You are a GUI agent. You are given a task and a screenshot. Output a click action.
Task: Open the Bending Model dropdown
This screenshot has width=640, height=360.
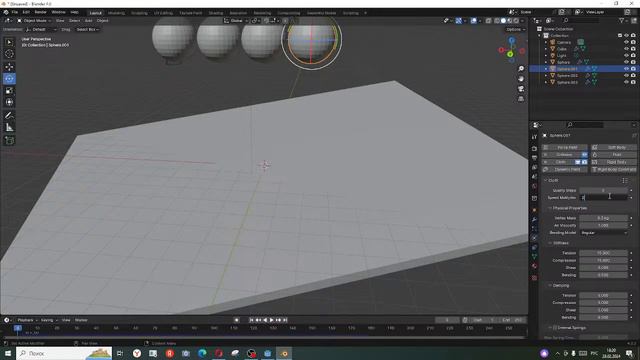pyautogui.click(x=604, y=233)
